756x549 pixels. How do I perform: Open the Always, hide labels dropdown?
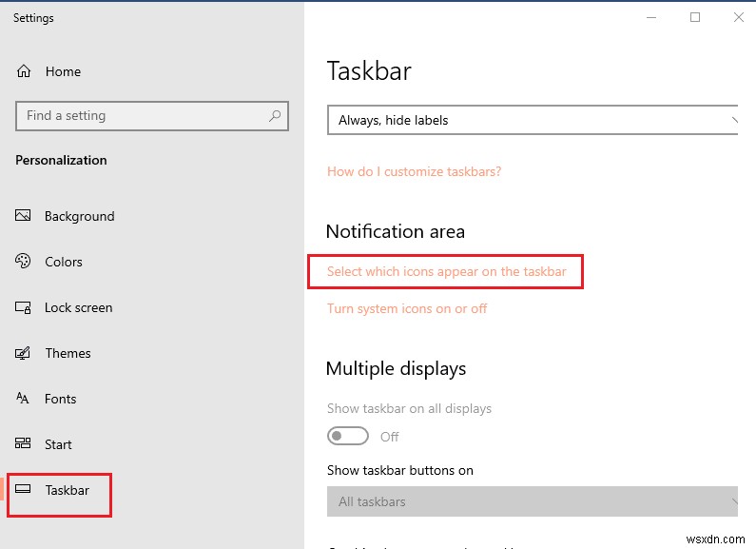click(x=533, y=120)
